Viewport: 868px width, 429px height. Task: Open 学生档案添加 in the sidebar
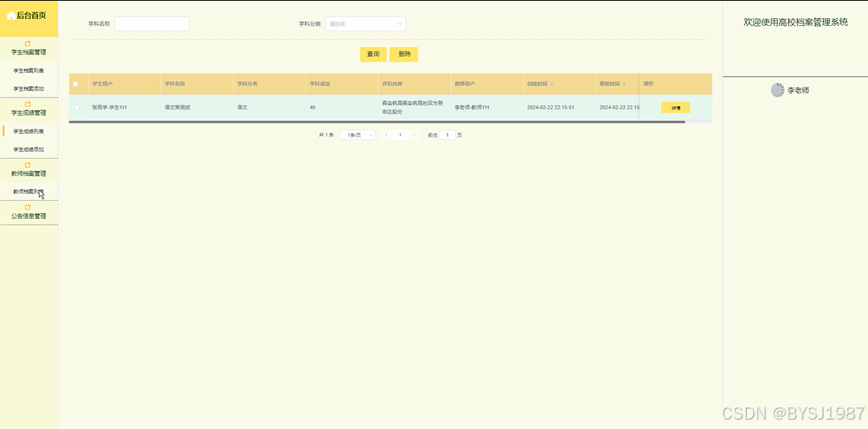pyautogui.click(x=29, y=88)
